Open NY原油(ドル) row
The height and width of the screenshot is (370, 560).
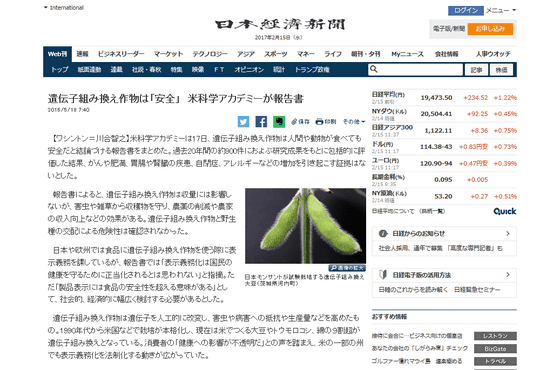444,196
